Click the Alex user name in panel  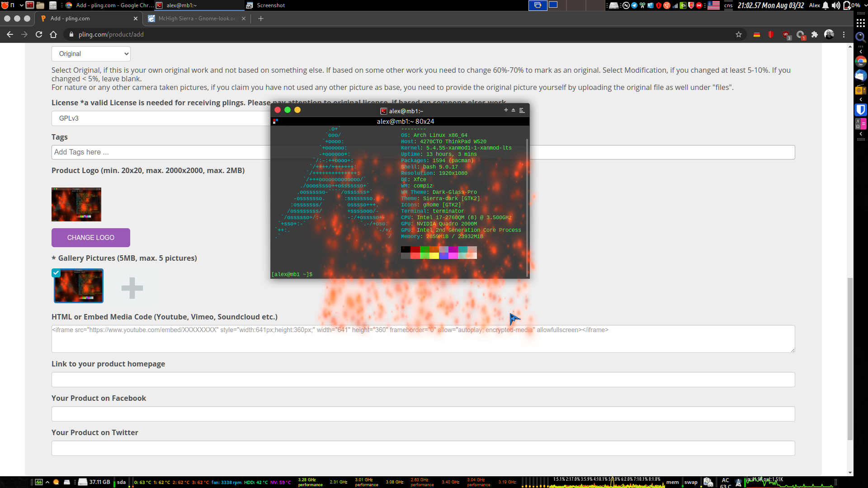[x=814, y=5]
